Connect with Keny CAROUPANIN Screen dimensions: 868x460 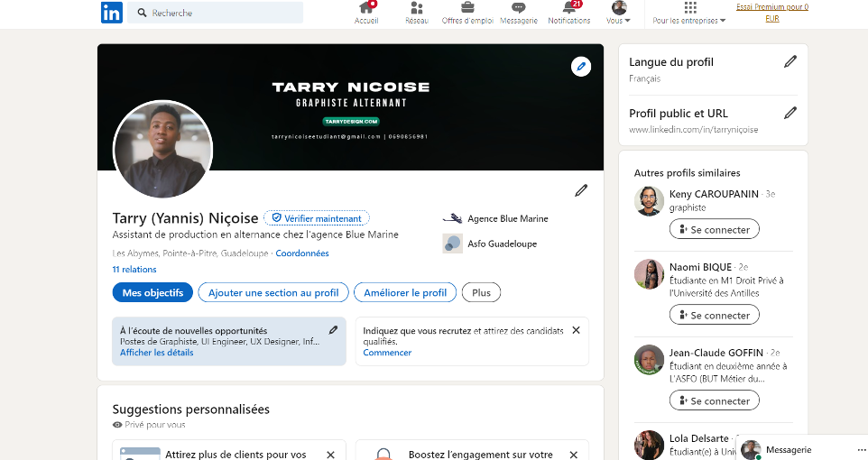(714, 229)
